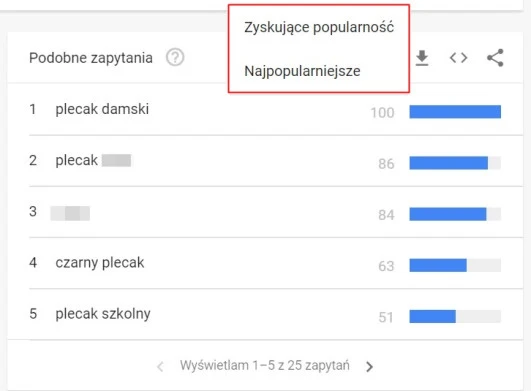Viewport: 531px width, 391px height.
Task: Click the bar with value 84
Action: click(455, 214)
